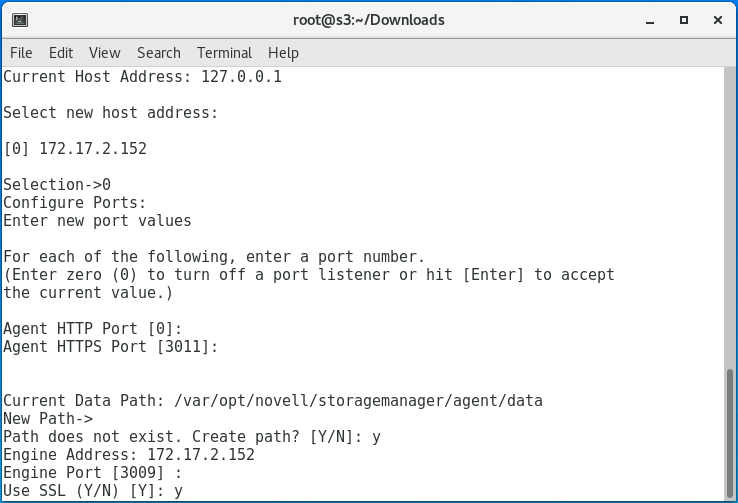738x503 pixels.
Task: Click the Current Data Path line
Action: click(x=272, y=401)
